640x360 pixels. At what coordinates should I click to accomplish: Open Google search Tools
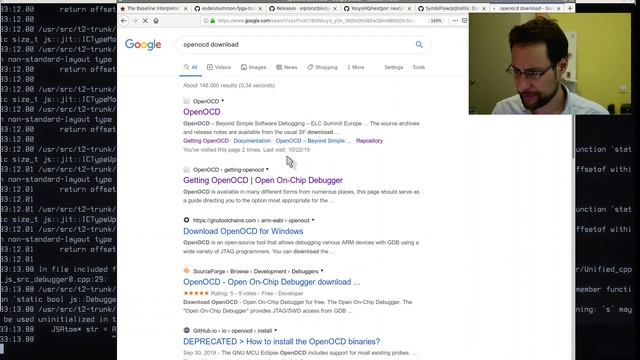pos(418,67)
